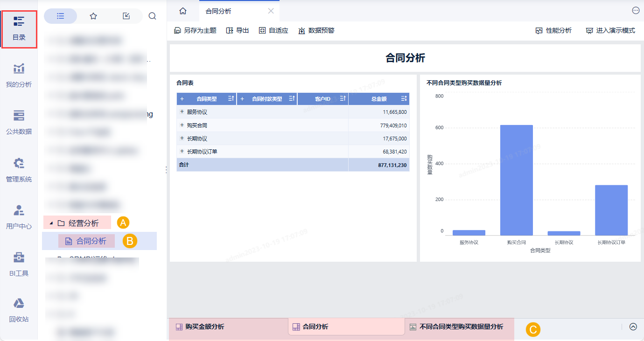Click 进入演示模式 to start presentation

coord(611,30)
